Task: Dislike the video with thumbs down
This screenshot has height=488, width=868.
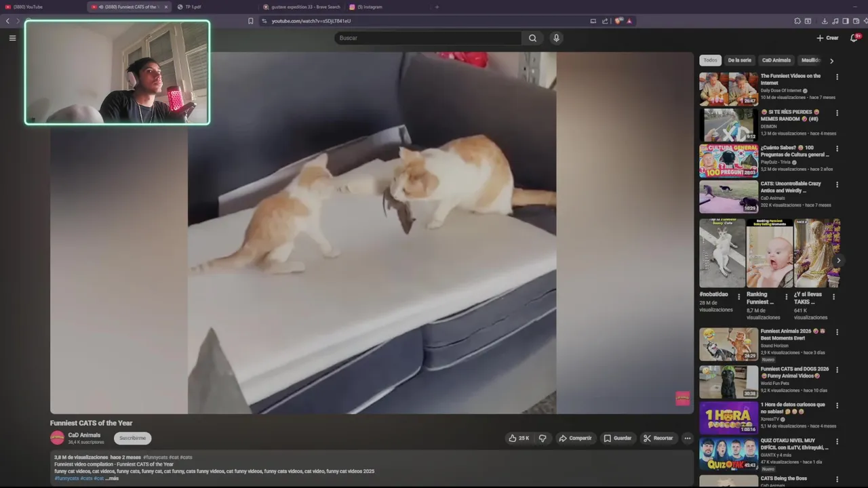Action: 542,438
